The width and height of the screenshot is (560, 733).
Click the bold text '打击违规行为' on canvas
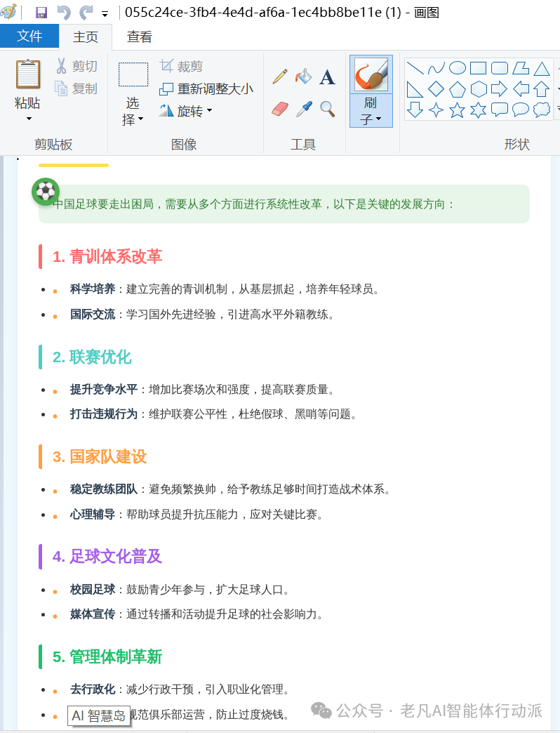pyautogui.click(x=104, y=414)
